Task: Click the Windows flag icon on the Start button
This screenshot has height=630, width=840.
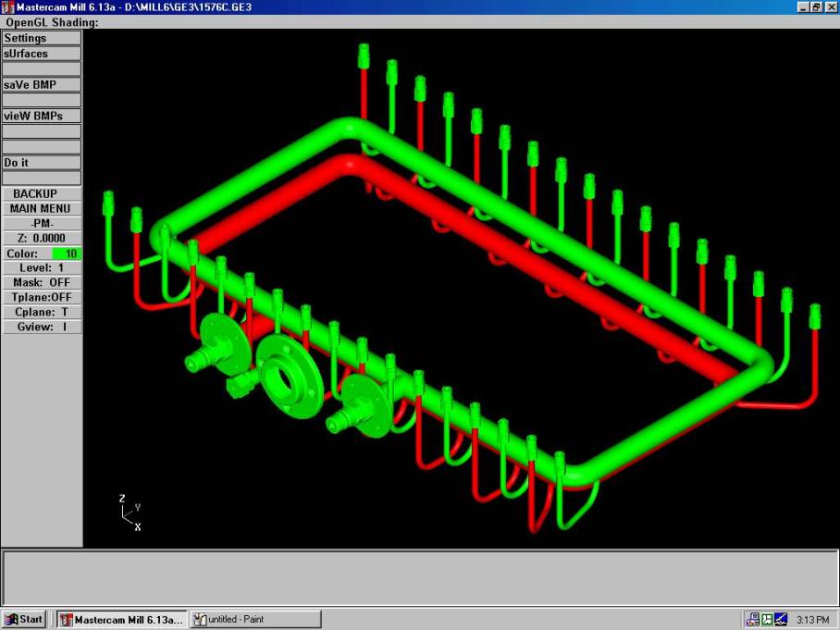Action: tap(12, 618)
